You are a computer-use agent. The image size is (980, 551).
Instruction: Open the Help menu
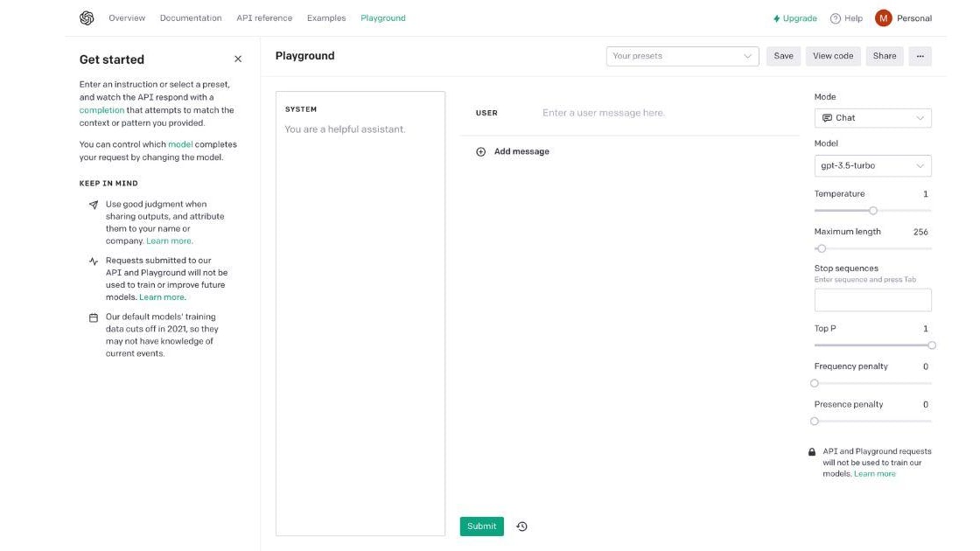pyautogui.click(x=846, y=18)
